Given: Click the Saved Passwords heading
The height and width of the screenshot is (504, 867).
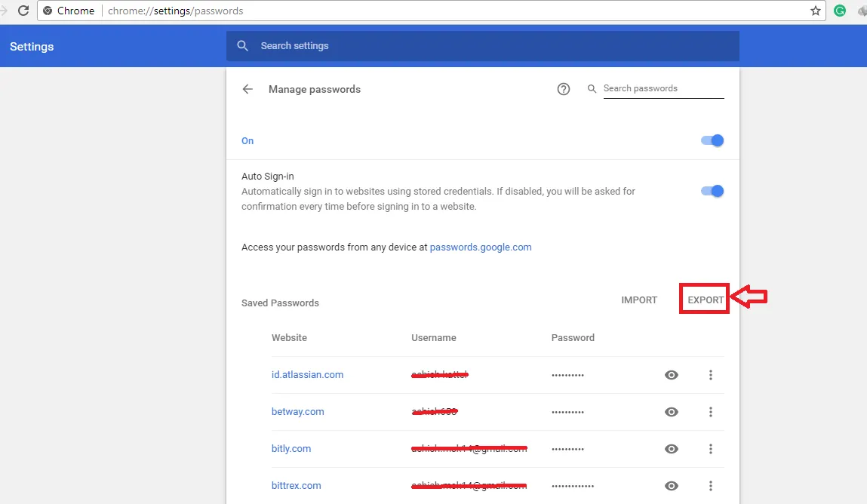Looking at the screenshot, I should pyautogui.click(x=280, y=303).
